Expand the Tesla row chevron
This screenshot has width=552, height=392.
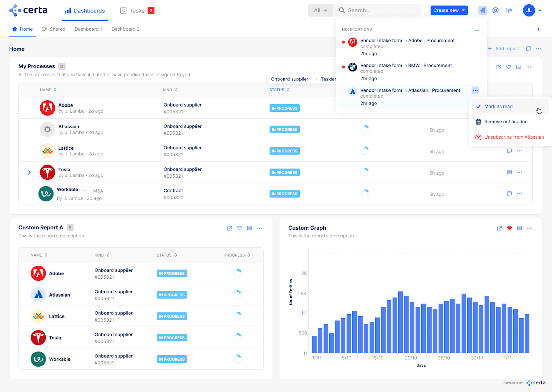coord(29,172)
